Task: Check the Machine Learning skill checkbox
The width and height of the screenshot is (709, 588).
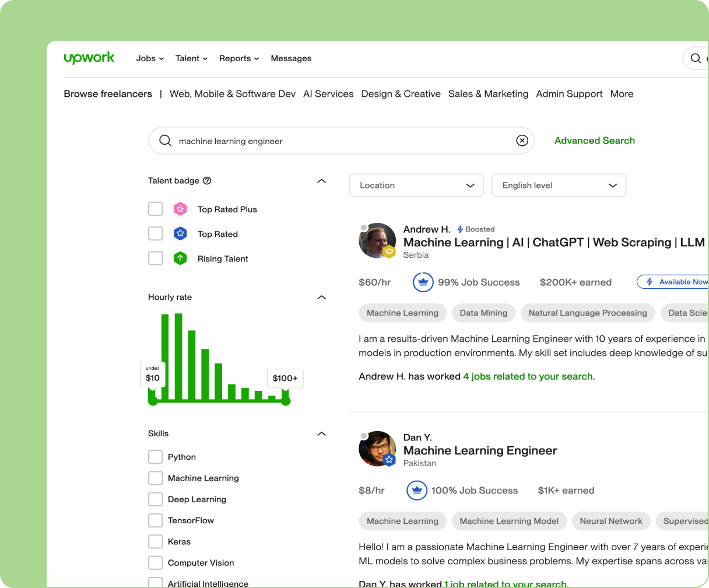Action: [155, 478]
